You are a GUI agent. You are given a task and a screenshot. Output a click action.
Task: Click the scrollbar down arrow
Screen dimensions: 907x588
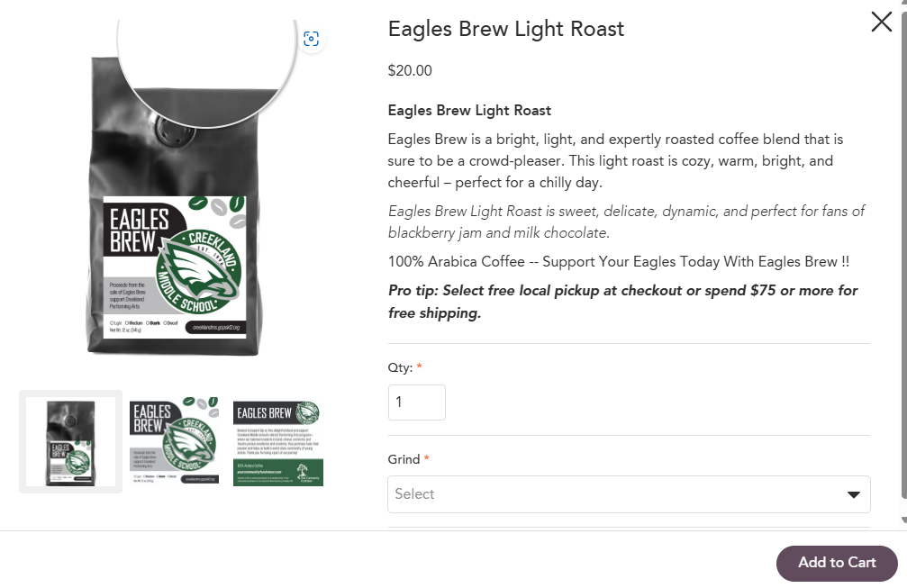[x=903, y=520]
